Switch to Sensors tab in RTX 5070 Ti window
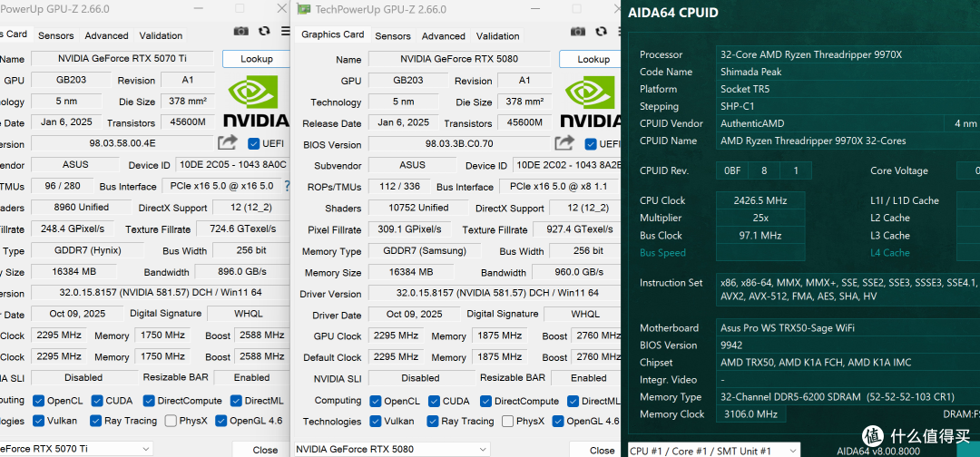 pyautogui.click(x=55, y=35)
